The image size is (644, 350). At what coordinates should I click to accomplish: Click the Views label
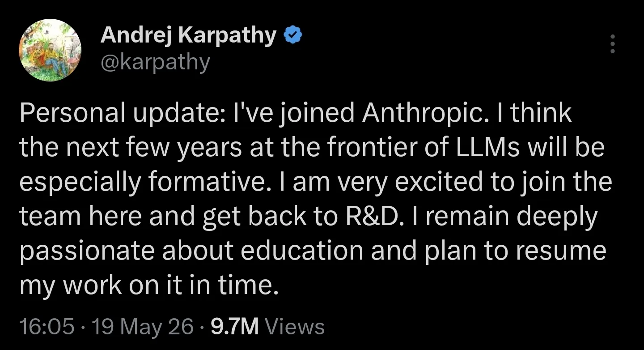295,327
